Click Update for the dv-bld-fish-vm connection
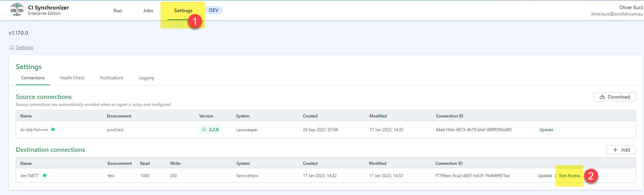 [x=546, y=129]
